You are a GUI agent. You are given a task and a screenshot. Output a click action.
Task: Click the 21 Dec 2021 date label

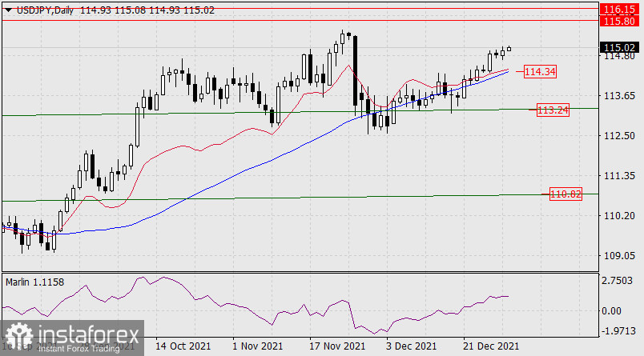pyautogui.click(x=490, y=346)
